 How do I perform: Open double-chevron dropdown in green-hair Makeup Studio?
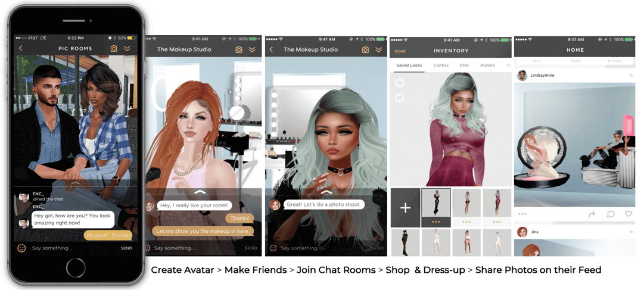click(379, 49)
